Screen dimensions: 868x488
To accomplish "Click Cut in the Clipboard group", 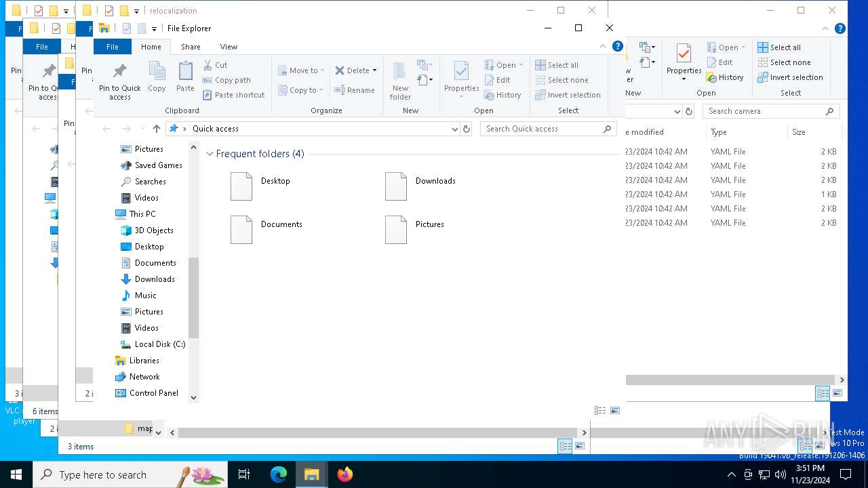I will pyautogui.click(x=216, y=65).
